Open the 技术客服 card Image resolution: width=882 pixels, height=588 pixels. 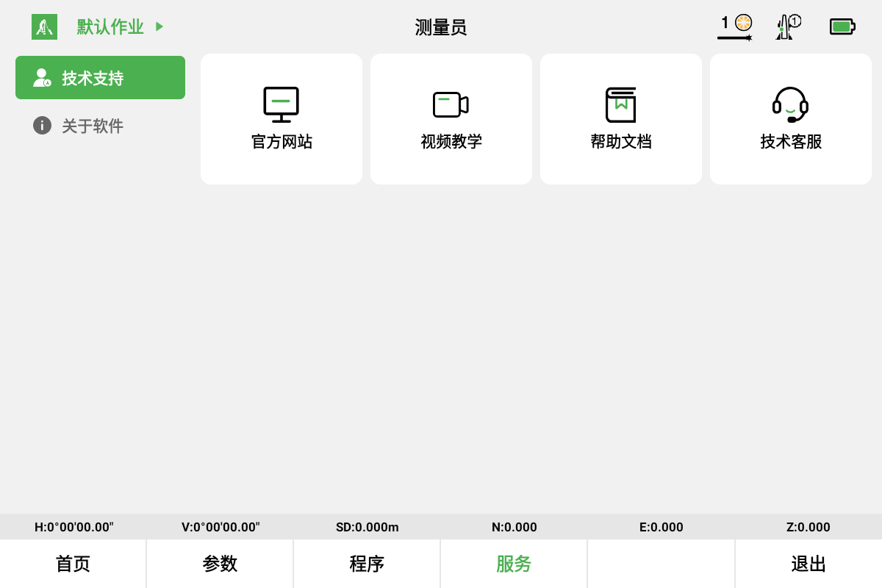click(791, 119)
